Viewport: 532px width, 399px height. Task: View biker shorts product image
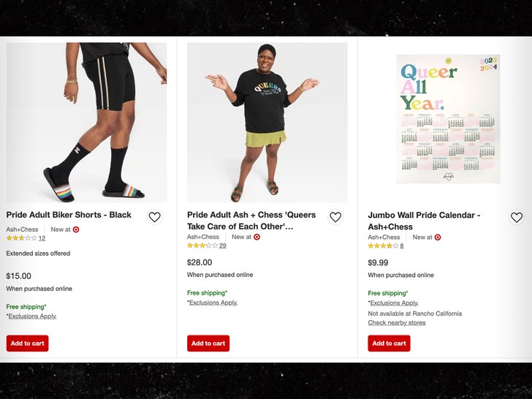pos(86,122)
